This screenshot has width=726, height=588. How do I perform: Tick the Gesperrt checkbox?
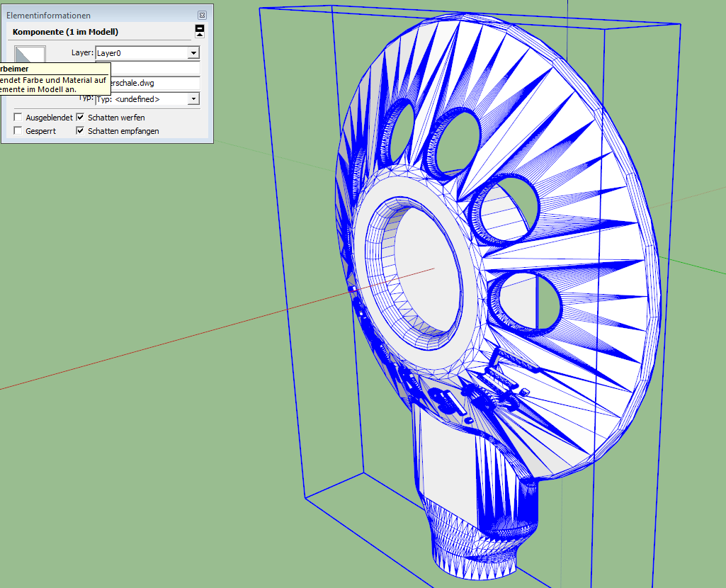pos(18,131)
